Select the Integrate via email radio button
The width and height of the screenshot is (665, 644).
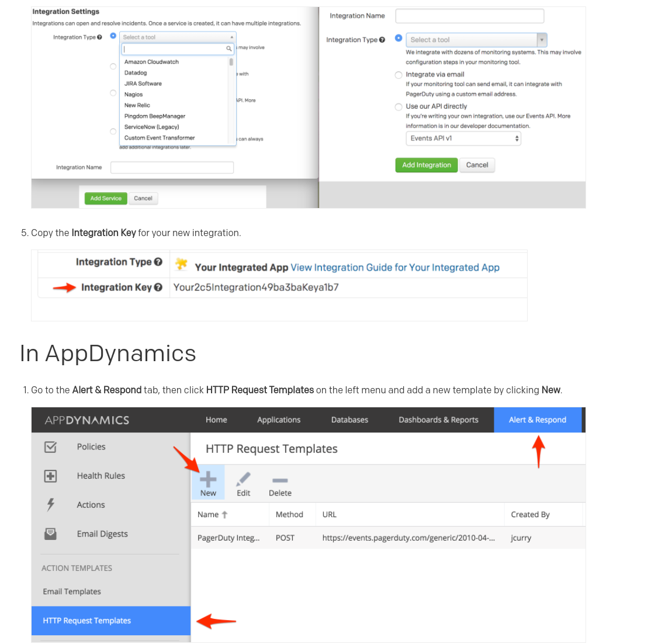click(x=398, y=75)
